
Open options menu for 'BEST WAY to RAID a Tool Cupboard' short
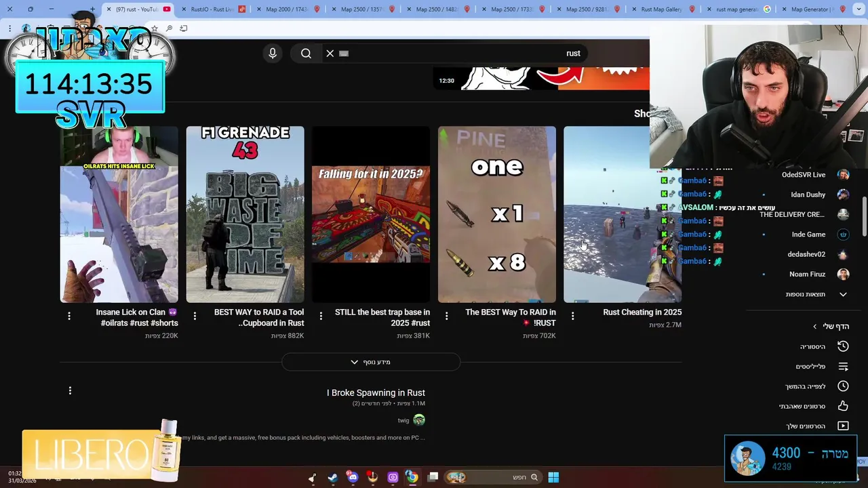[195, 316]
